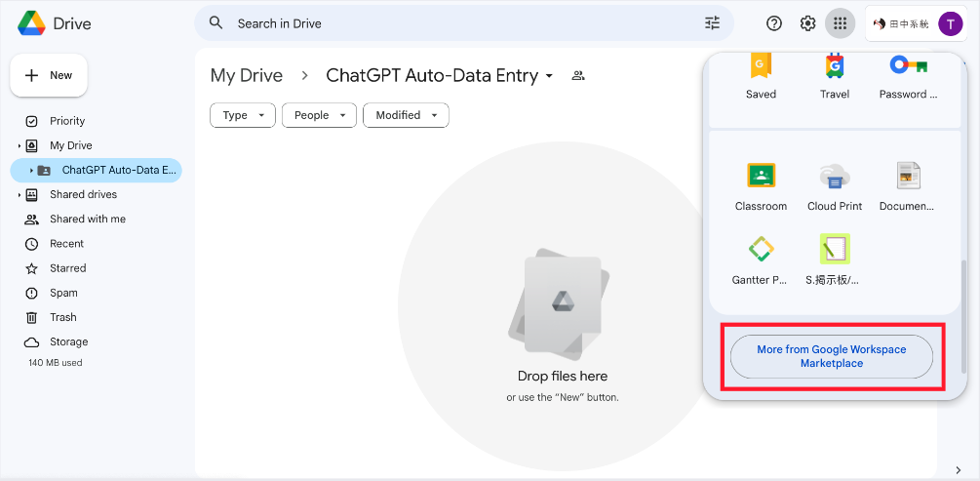Viewport: 980px width, 481px height.
Task: Click the New button
Action: pos(49,75)
